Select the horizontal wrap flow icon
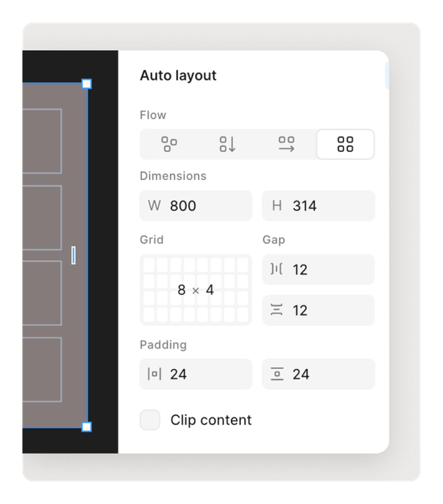Screen dimensions: 443x504 pos(287,144)
